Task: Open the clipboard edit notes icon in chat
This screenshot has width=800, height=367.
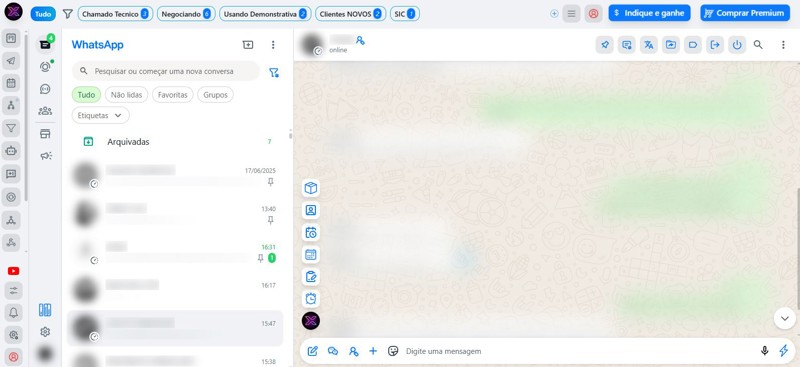Action: (311, 277)
